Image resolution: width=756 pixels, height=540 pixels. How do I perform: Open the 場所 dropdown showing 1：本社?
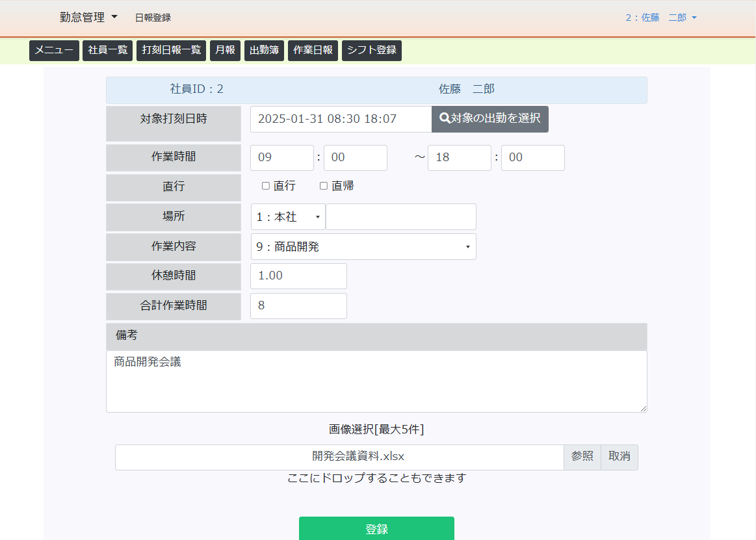[288, 217]
